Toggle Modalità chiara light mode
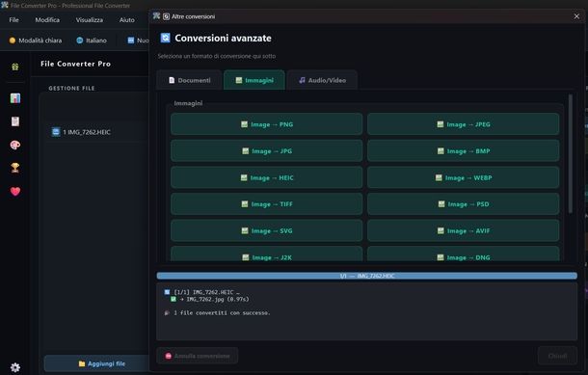 (x=36, y=40)
